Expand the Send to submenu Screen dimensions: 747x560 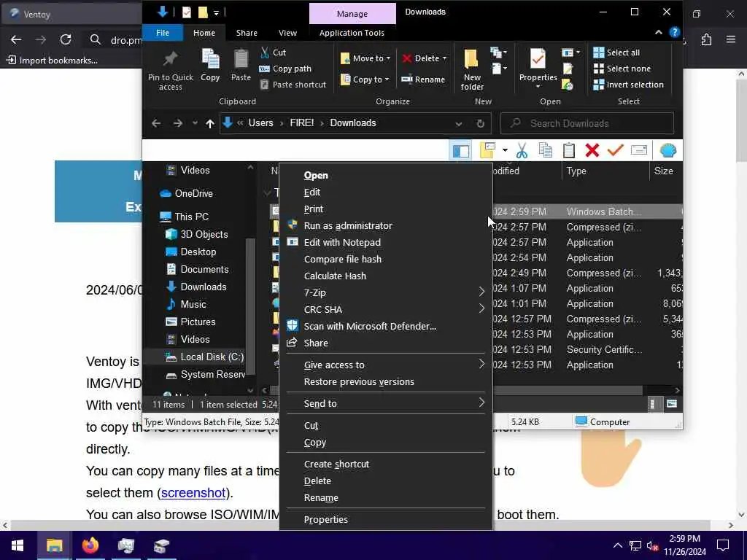386,403
